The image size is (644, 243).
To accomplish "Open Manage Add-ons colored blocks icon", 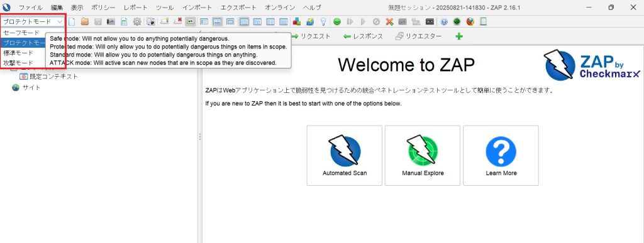I will 297,22.
